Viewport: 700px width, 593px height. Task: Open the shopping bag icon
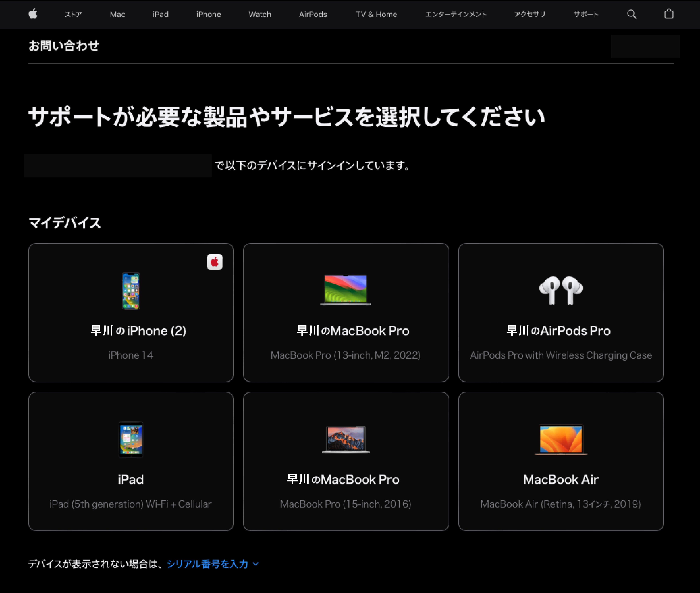[669, 14]
